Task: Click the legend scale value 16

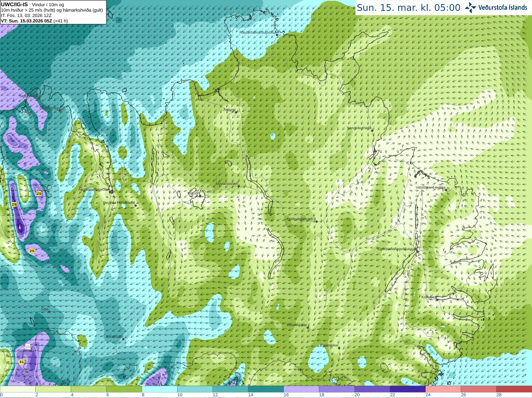Action: [x=286, y=395]
